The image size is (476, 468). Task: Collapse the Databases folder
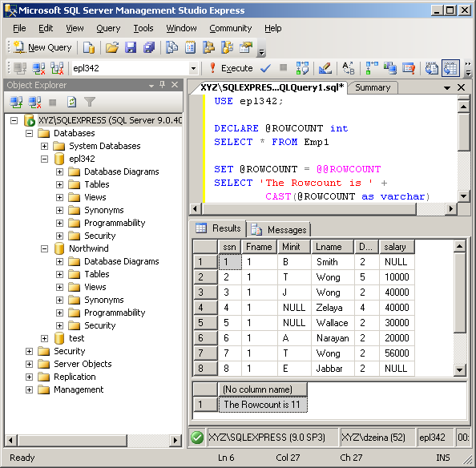[x=29, y=133]
